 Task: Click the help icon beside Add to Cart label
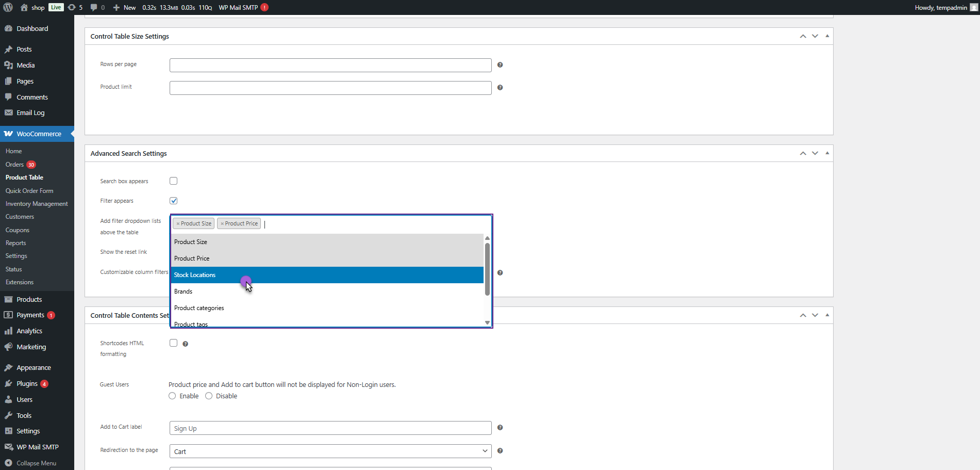click(500, 428)
